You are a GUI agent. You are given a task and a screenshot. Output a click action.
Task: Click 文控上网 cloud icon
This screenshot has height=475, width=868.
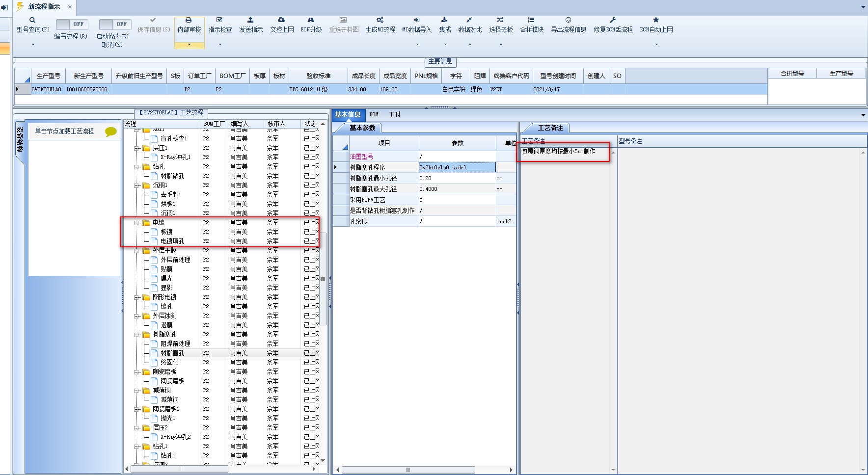point(281,20)
